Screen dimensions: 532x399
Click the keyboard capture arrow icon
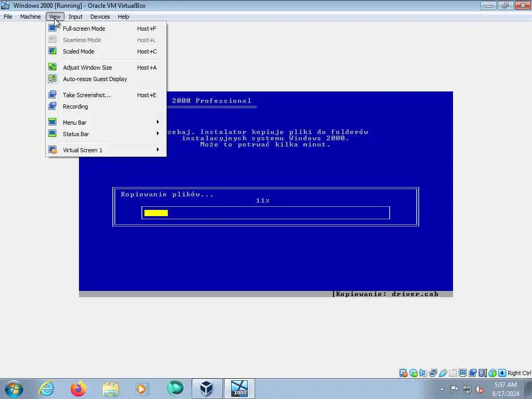click(502, 373)
